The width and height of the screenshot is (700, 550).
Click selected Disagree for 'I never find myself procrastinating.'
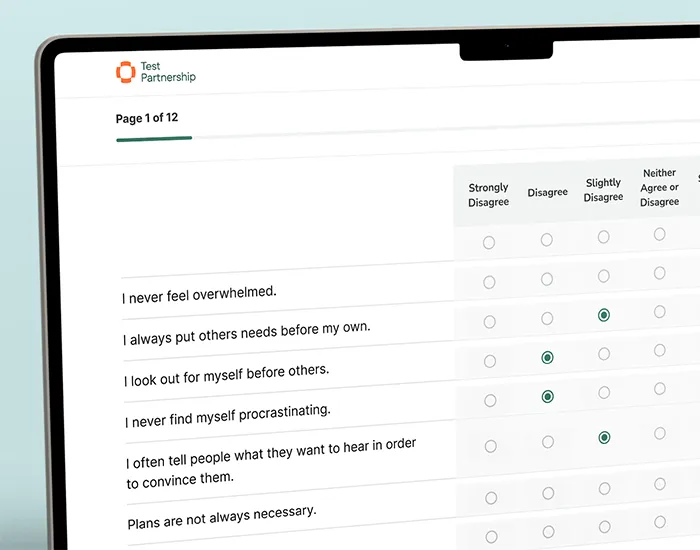click(548, 396)
